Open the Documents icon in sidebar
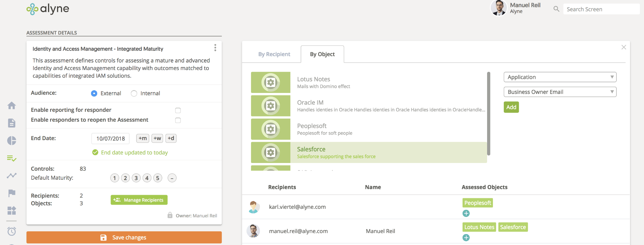644x245 pixels. point(12,123)
